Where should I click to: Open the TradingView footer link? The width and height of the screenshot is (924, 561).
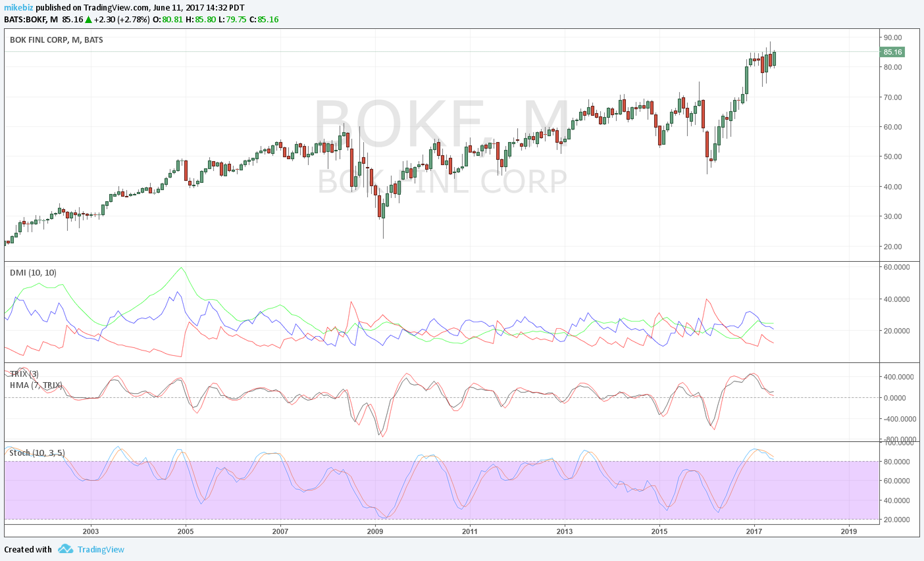(101, 549)
